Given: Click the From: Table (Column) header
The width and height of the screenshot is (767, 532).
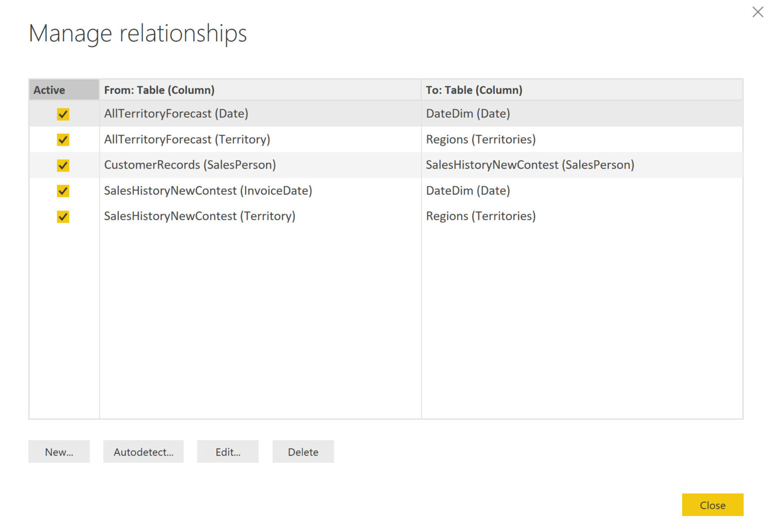Looking at the screenshot, I should (159, 90).
